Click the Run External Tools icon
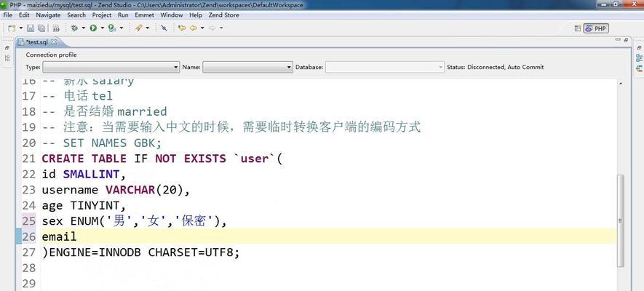Image resolution: width=644 pixels, height=291 pixels. [112, 28]
